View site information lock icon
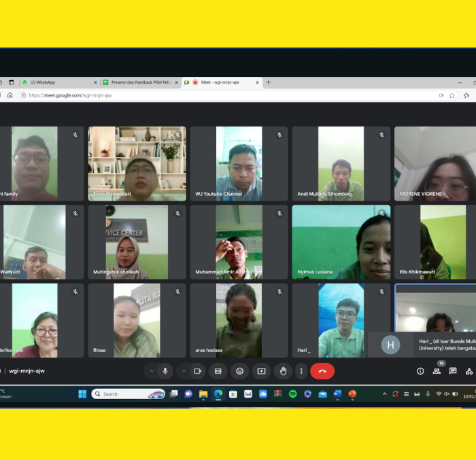The height and width of the screenshot is (459, 476). tap(23, 95)
